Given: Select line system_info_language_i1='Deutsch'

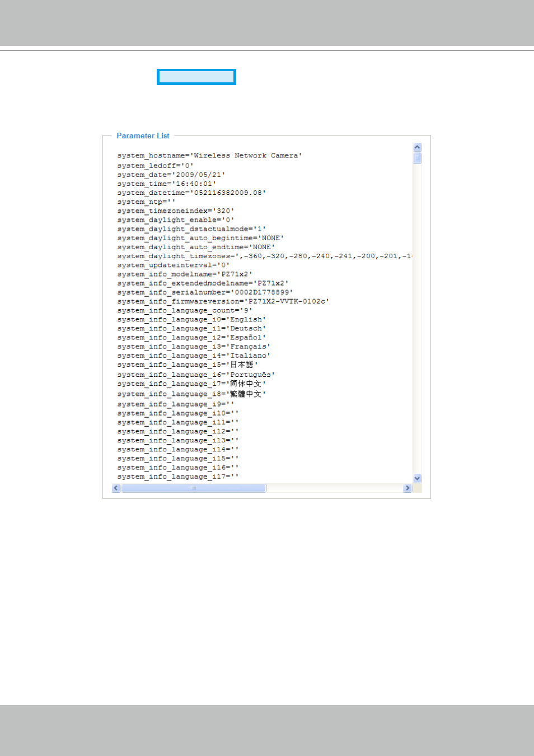Looking at the screenshot, I should point(191,329).
